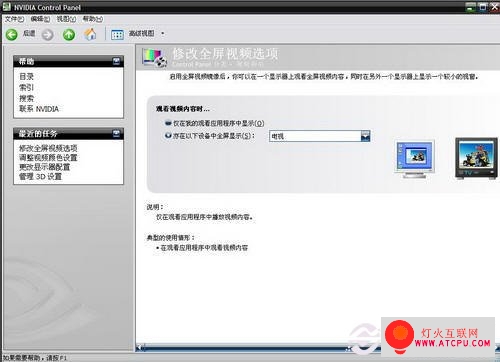Click the computer monitor preview image
500x362 pixels.
[x=415, y=159]
